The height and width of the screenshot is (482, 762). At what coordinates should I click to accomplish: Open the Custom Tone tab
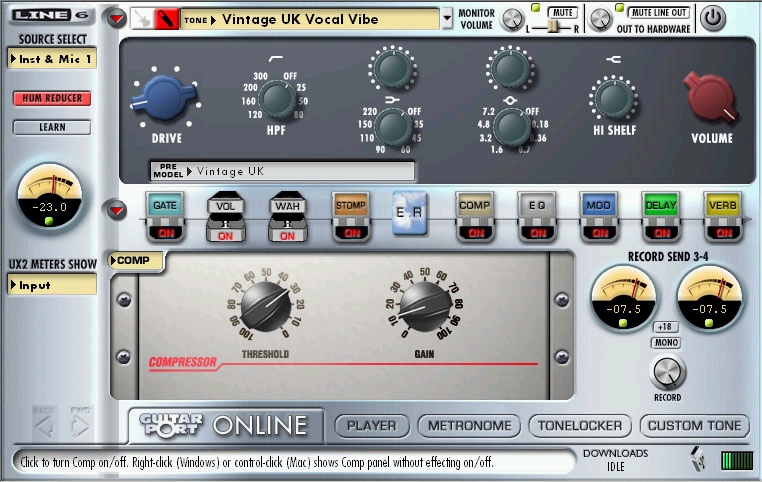click(694, 426)
